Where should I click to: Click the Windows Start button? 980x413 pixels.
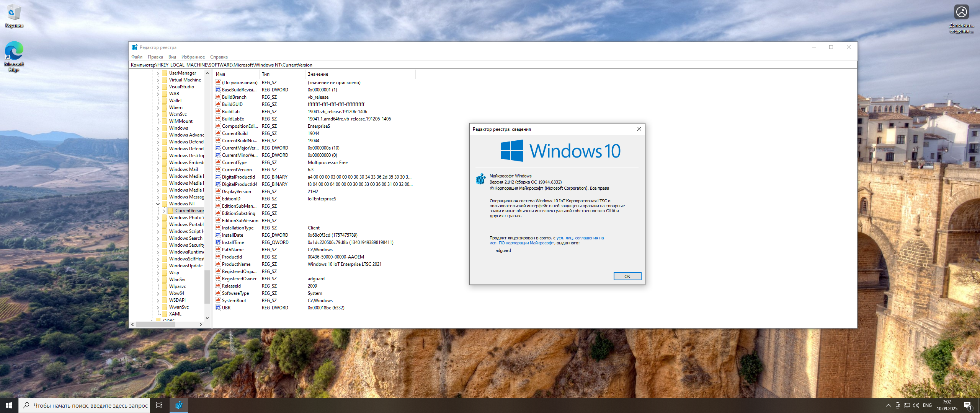[9, 405]
